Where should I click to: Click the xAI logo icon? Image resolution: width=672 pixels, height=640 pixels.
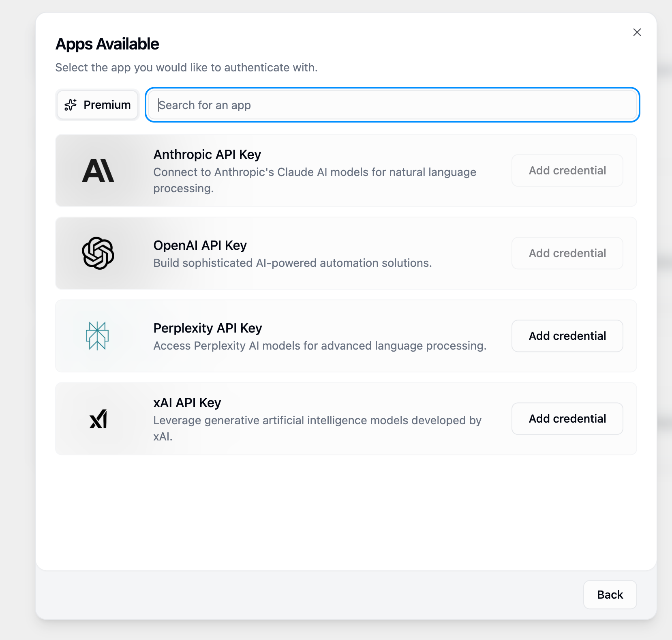tap(98, 419)
